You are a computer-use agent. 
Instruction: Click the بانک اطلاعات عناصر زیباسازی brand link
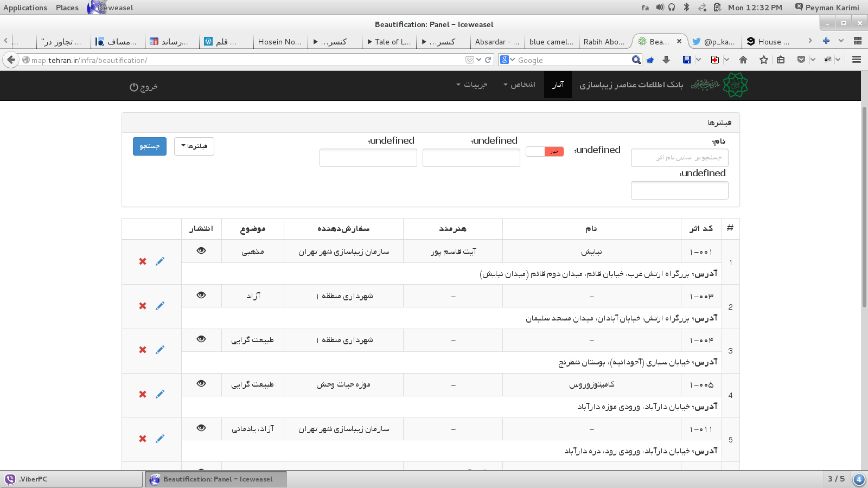(631, 85)
